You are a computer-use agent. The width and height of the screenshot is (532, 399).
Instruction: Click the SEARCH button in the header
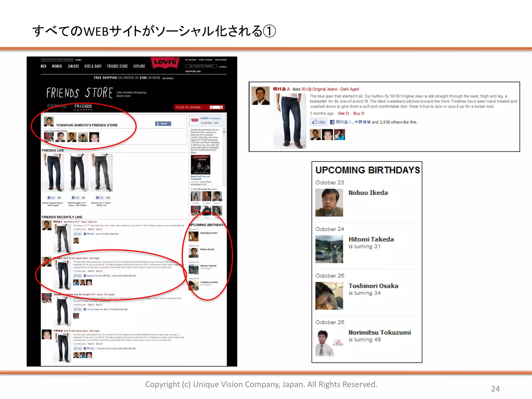pos(223,67)
